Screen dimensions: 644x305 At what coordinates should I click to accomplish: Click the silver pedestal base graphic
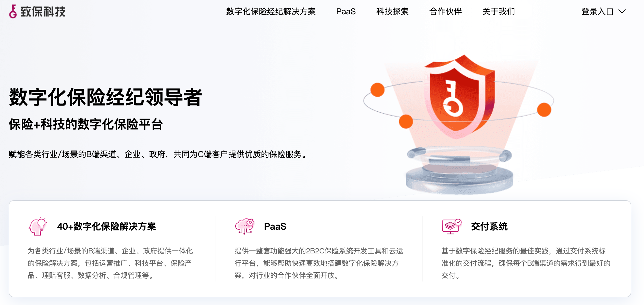point(459,172)
